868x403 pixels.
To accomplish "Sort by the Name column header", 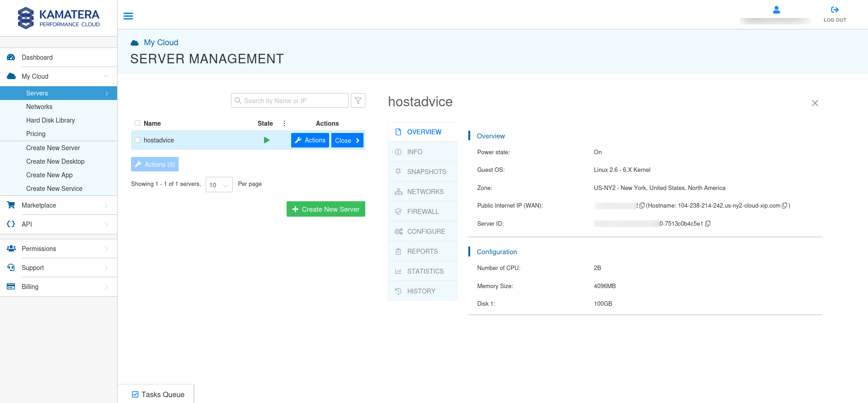I will (x=152, y=123).
